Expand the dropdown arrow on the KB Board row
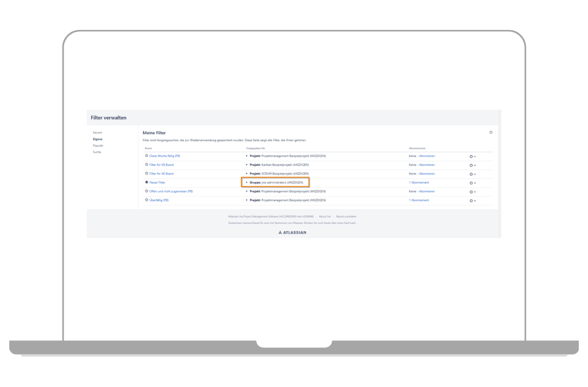Screen dimensions: 588x387 pos(475,165)
